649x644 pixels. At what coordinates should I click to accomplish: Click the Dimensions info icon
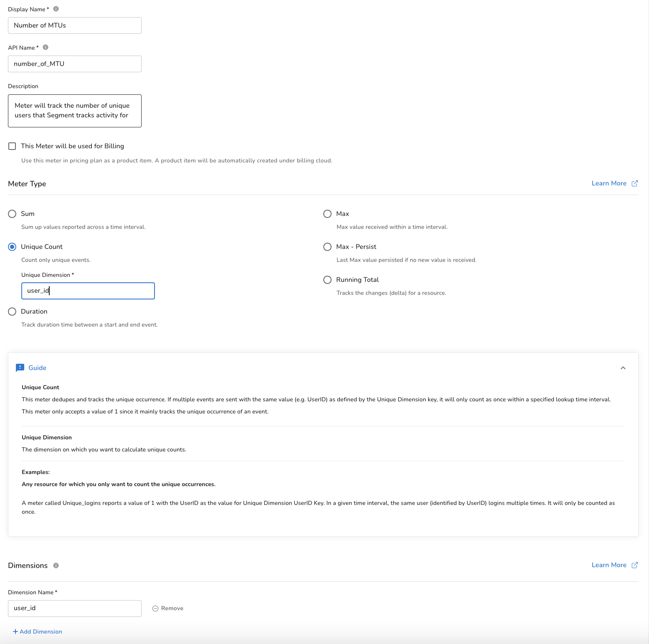click(56, 565)
